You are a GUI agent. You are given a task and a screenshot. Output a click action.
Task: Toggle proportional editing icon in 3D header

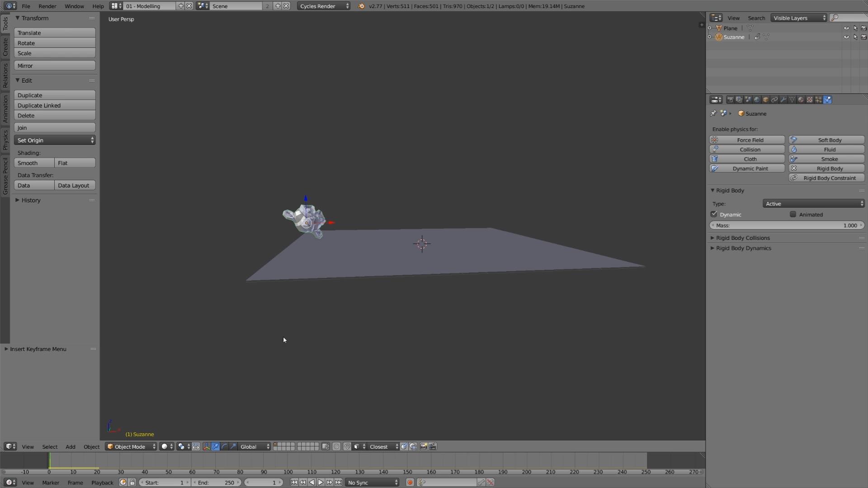(336, 447)
